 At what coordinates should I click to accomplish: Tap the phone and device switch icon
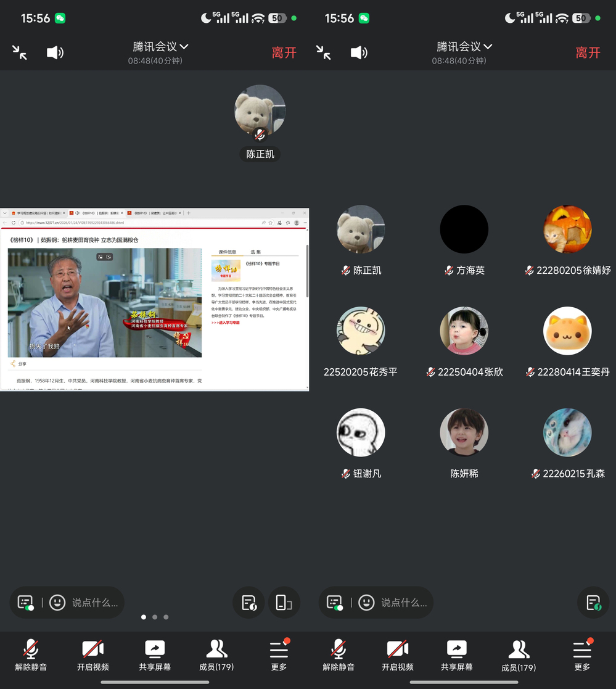click(x=283, y=603)
